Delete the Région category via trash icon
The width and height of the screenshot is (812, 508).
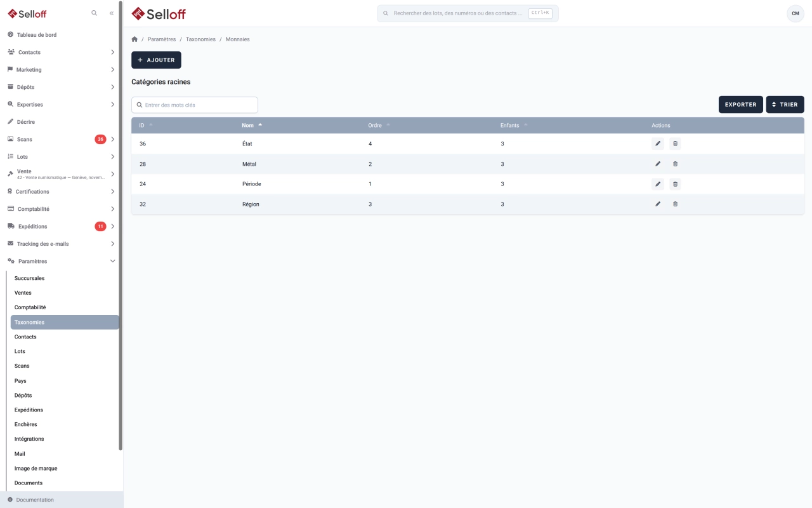(x=675, y=204)
